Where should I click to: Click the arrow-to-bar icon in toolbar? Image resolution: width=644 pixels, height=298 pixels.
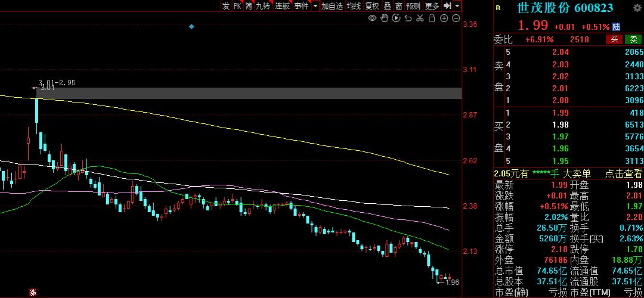pos(447,6)
